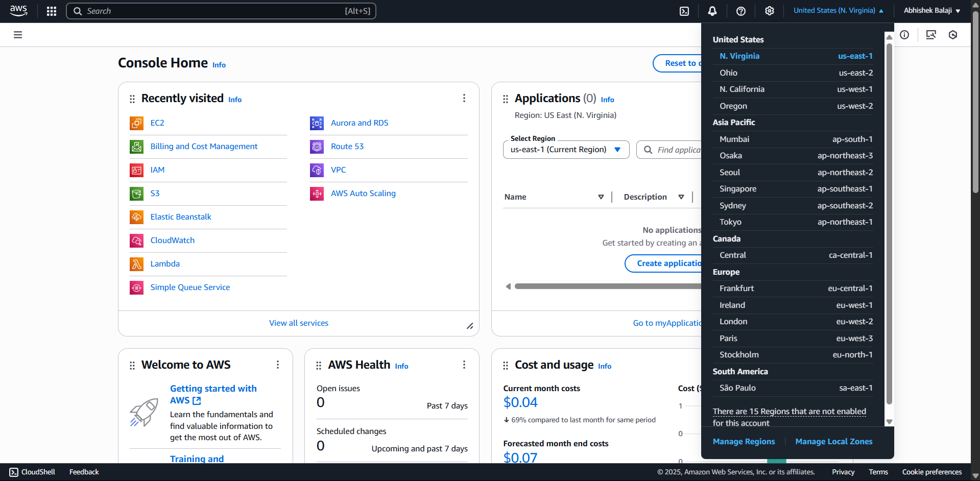
Task: Open the Cookie preferences footer link
Action: 932,472
